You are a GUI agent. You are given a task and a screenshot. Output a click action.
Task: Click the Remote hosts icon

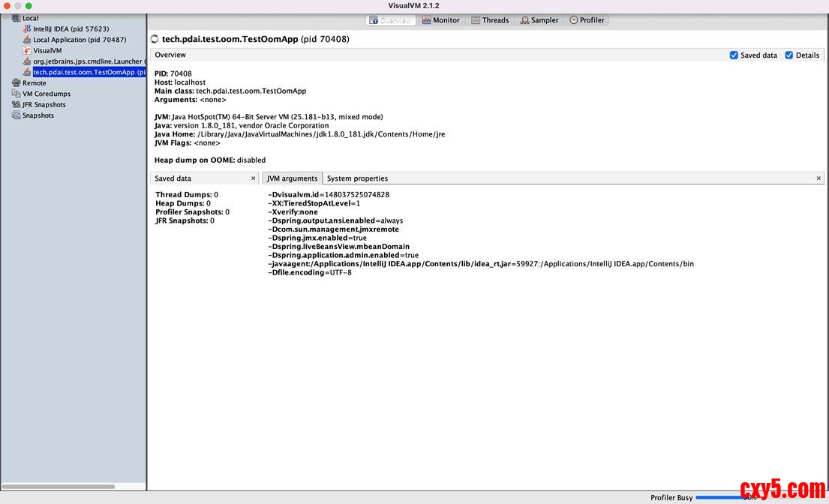pos(17,83)
